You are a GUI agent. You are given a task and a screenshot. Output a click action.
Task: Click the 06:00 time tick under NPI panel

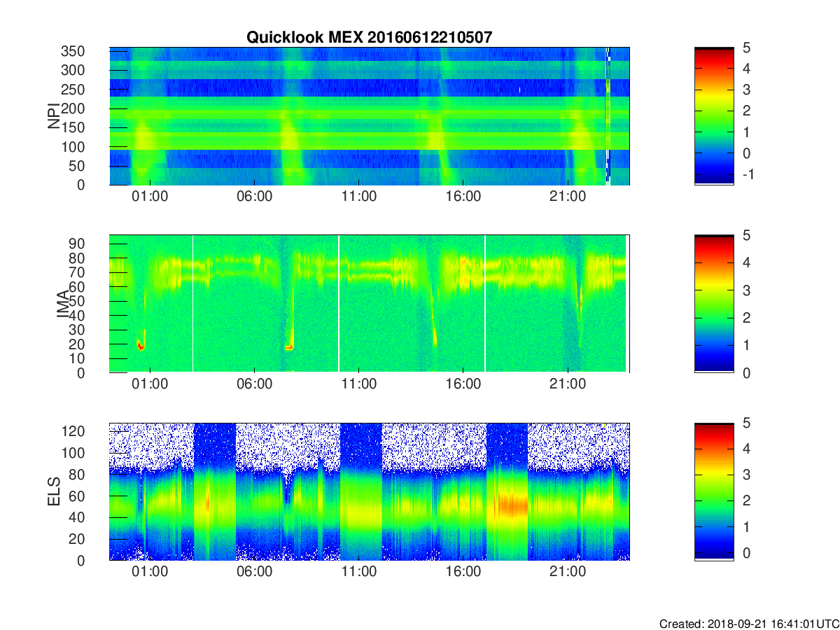[x=255, y=197]
